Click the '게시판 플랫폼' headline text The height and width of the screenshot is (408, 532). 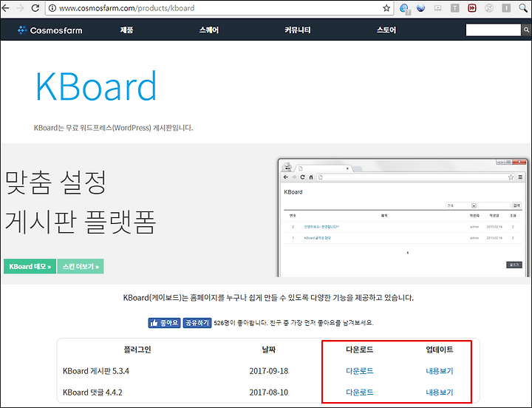(x=81, y=221)
